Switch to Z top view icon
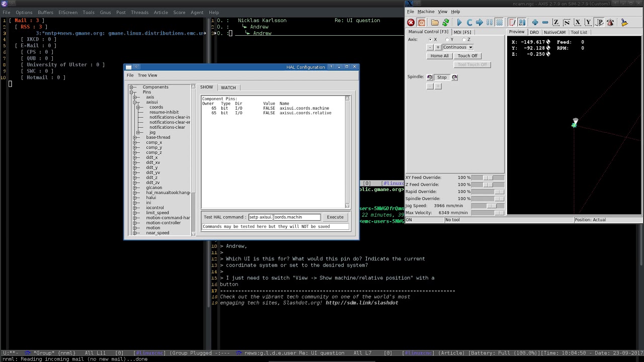The width and height of the screenshot is (644, 362). click(556, 23)
